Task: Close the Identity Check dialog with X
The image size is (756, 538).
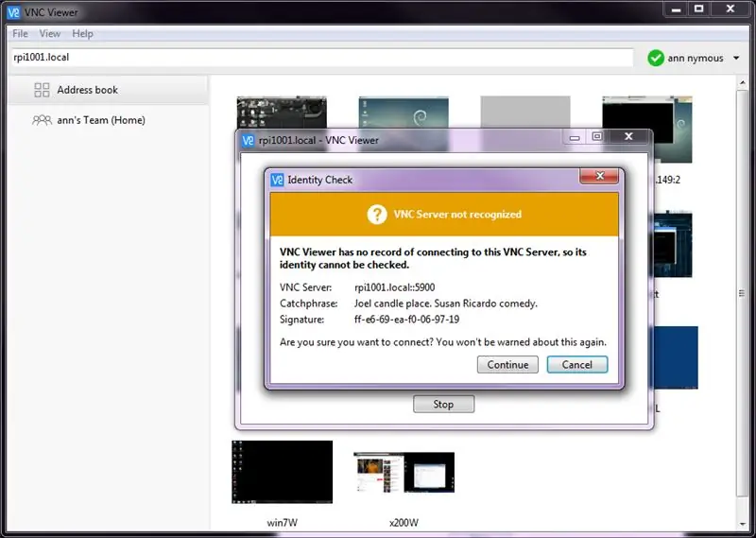Action: pos(599,176)
